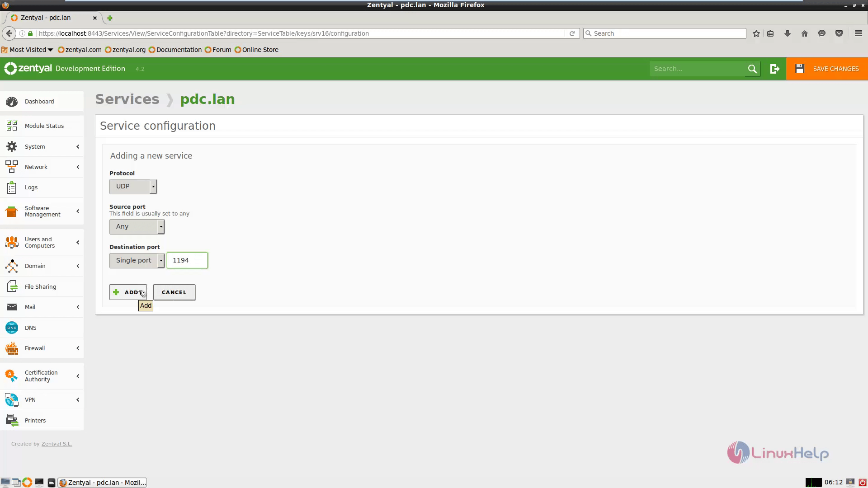Click the CANCEL button to dismiss

174,292
